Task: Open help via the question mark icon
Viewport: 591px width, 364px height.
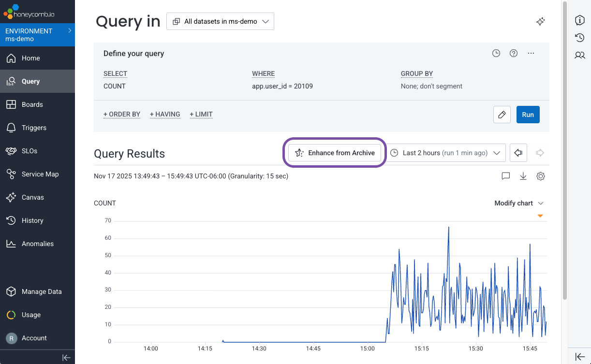Action: (x=514, y=53)
